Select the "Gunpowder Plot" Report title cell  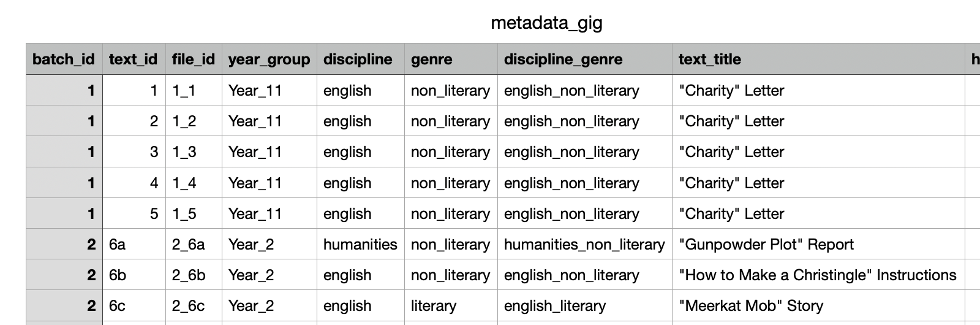pyautogui.click(x=766, y=245)
